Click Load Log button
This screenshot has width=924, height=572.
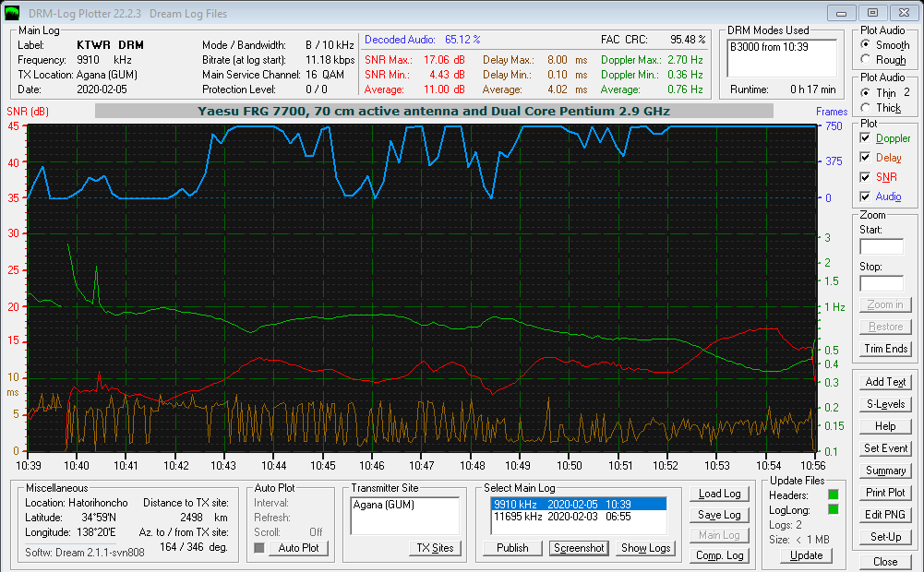click(x=719, y=494)
